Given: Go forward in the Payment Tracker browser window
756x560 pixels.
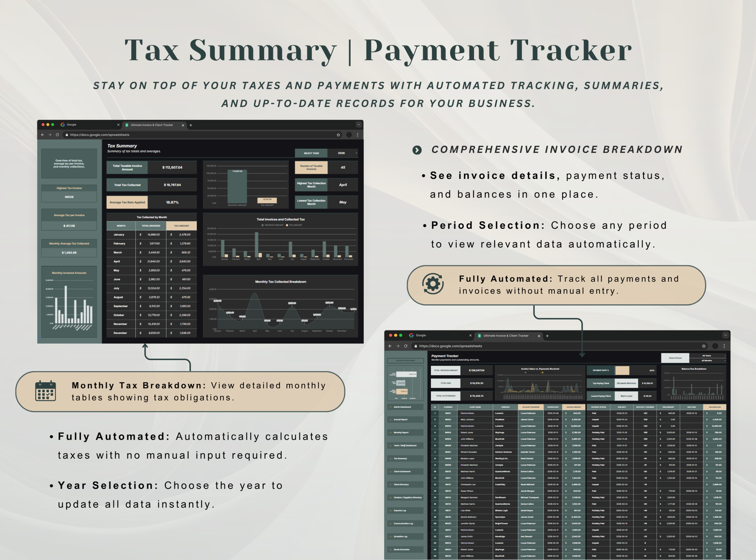Looking at the screenshot, I should tap(398, 346).
